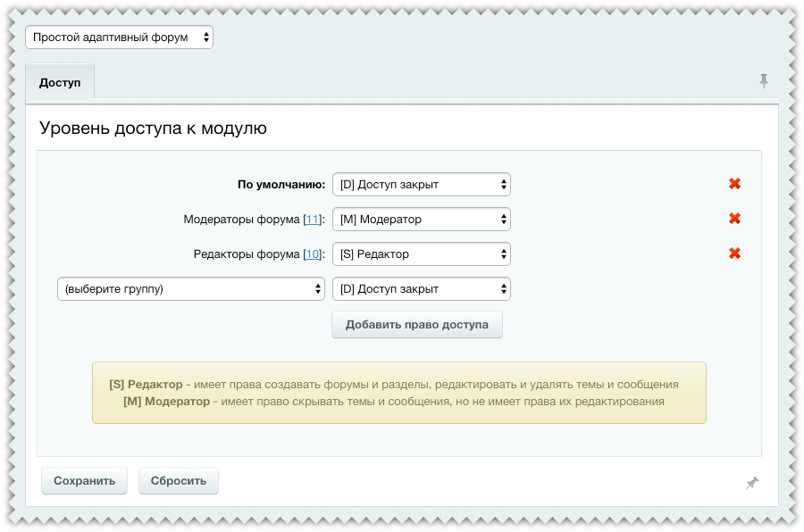
Task: Click the yellow roles description box
Action: (x=399, y=393)
